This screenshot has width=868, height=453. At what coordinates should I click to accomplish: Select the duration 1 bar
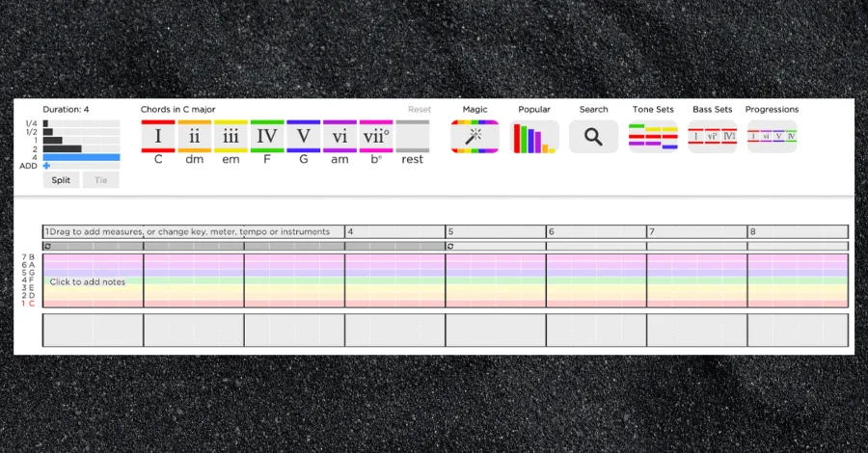[81, 140]
